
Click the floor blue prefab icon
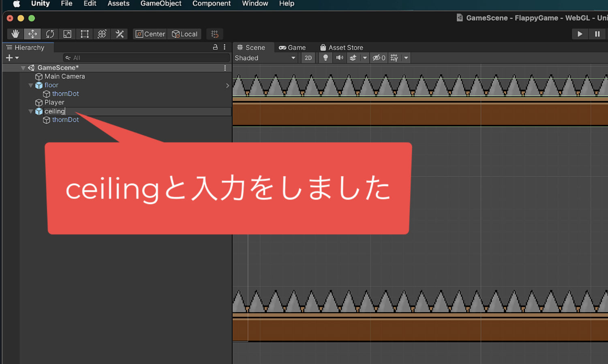tap(39, 85)
